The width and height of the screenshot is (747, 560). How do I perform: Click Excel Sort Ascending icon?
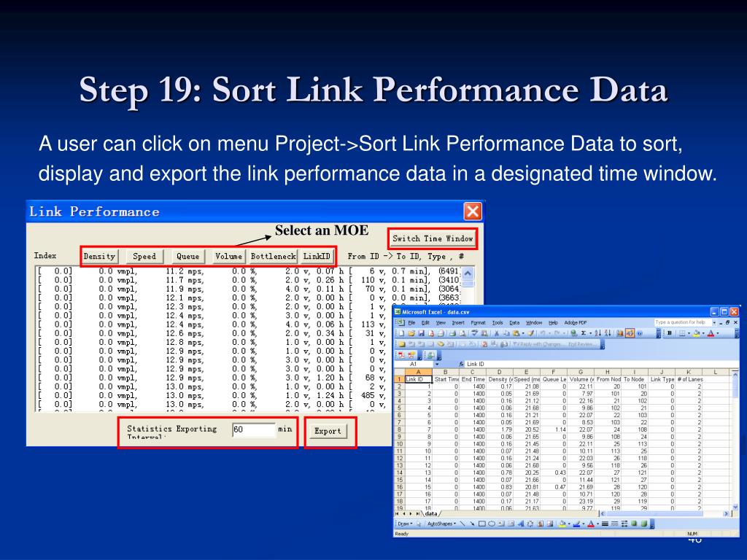tap(598, 332)
